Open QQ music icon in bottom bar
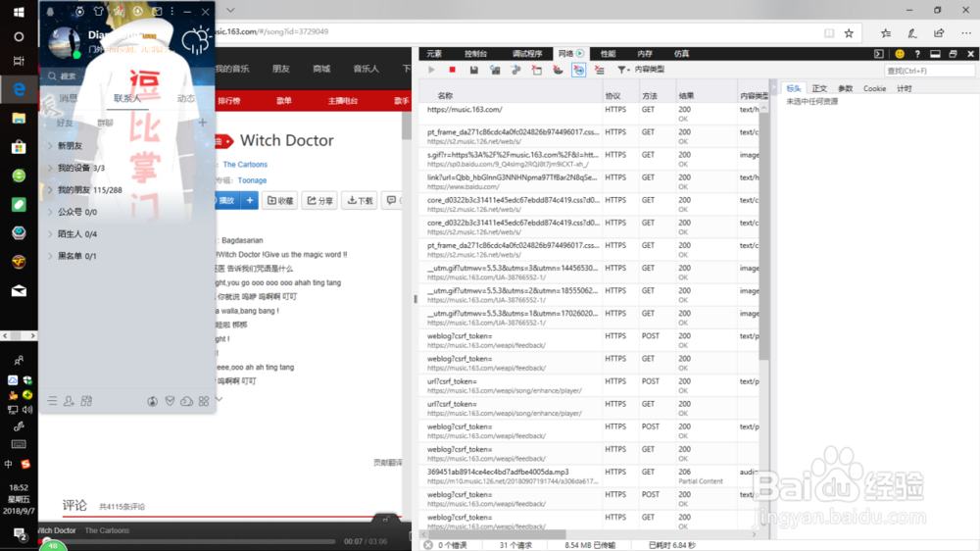Viewport: 980px width, 551px height. point(153,402)
